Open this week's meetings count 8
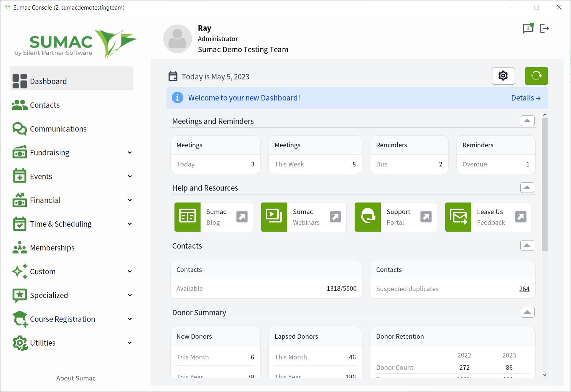The width and height of the screenshot is (571, 392). click(354, 164)
